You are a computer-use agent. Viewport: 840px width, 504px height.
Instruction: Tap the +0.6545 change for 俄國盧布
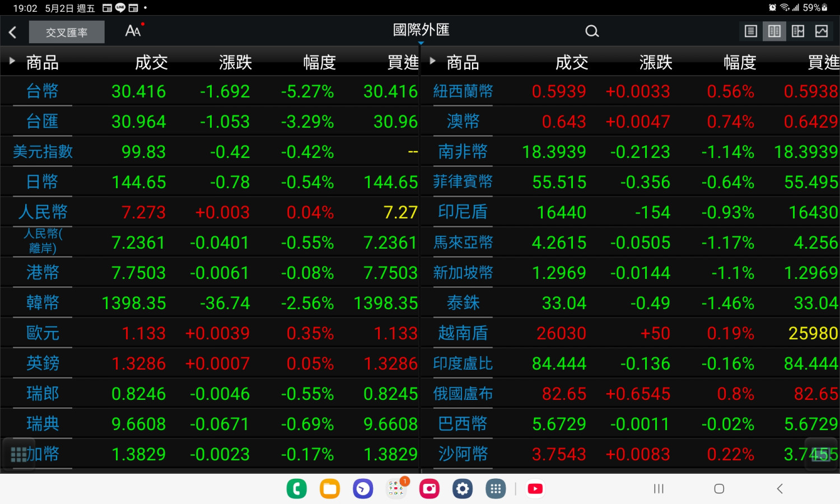pyautogui.click(x=638, y=394)
